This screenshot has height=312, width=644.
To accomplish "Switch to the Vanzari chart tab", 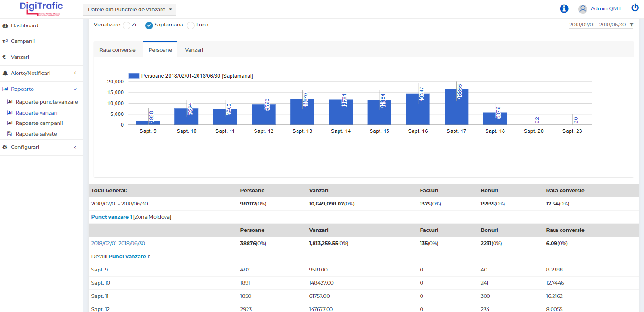I will coord(194,50).
